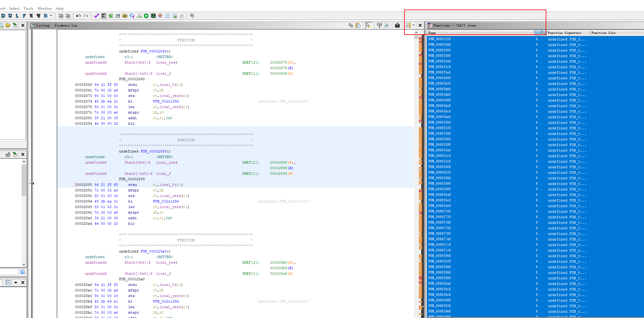Click the Create Function (F) toolbar icon

coord(24,16)
